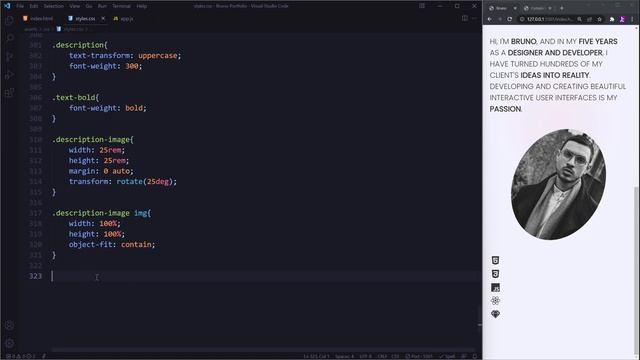640x360 pixels.
Task: Open the File menu
Action: [20, 6]
